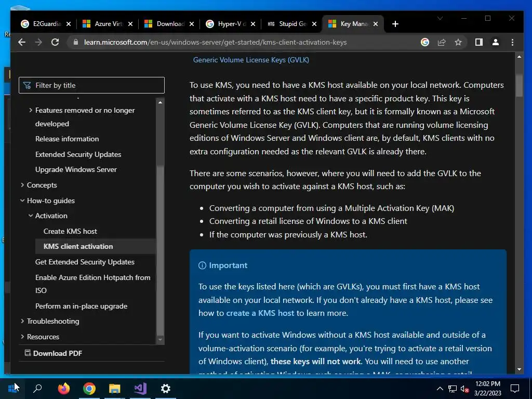Expand Features removed or no longer developed

31,110
